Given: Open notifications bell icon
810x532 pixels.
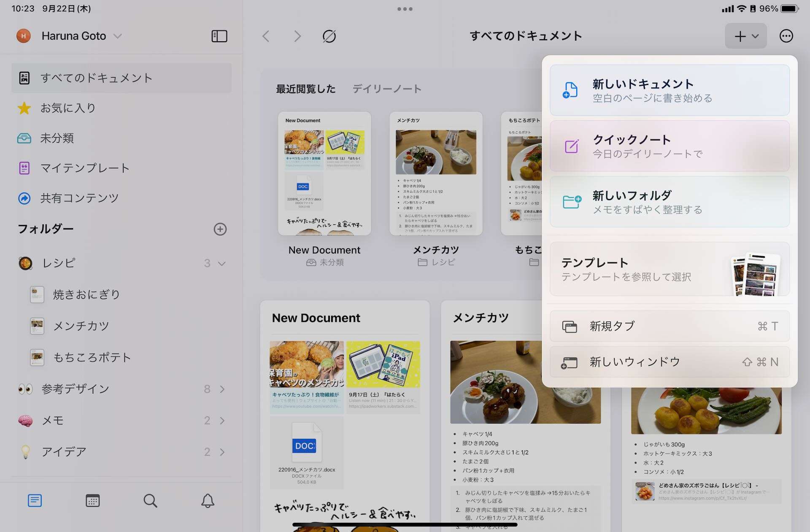Looking at the screenshot, I should (208, 501).
